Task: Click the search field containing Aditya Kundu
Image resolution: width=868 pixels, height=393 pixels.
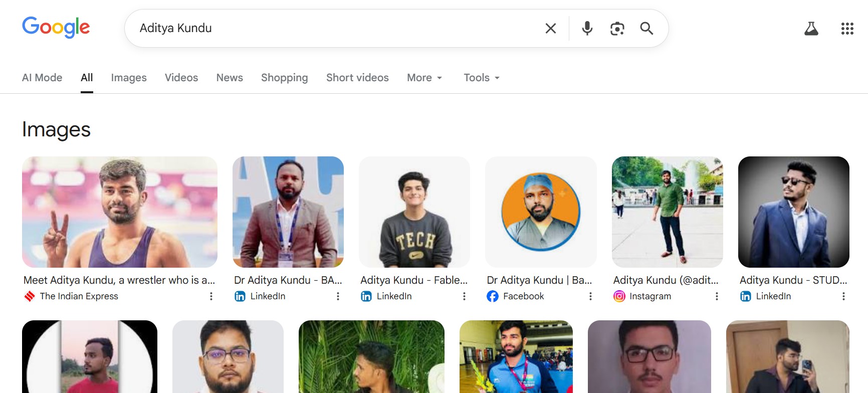Action: 331,28
